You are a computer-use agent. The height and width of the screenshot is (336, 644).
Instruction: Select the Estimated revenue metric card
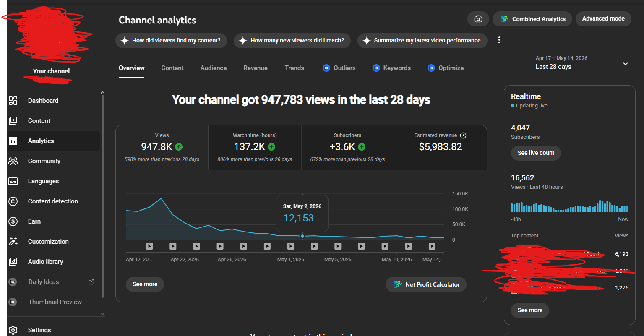(441, 148)
